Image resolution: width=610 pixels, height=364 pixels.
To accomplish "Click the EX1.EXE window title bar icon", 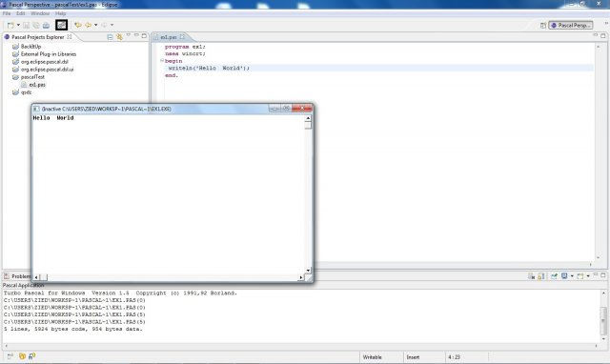I will click(x=36, y=109).
